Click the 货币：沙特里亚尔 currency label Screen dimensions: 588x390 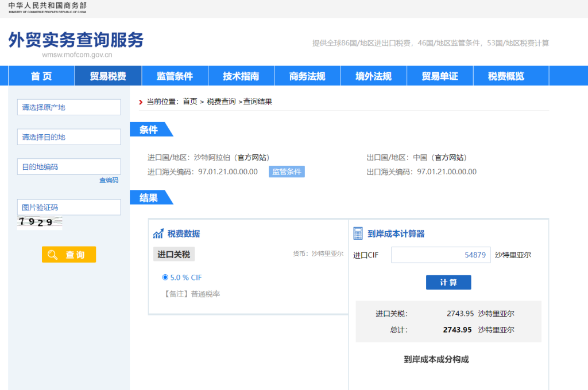(x=318, y=253)
